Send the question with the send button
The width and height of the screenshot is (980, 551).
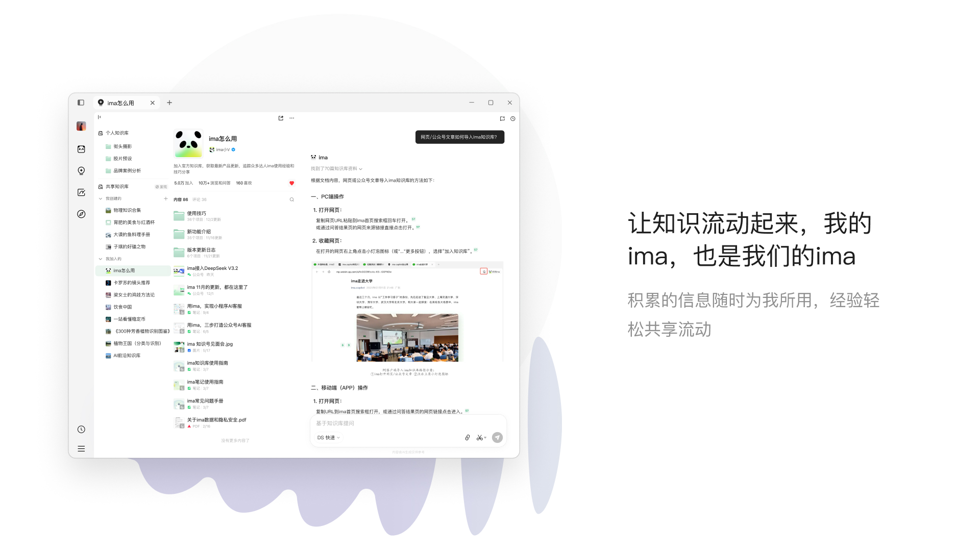tap(497, 438)
